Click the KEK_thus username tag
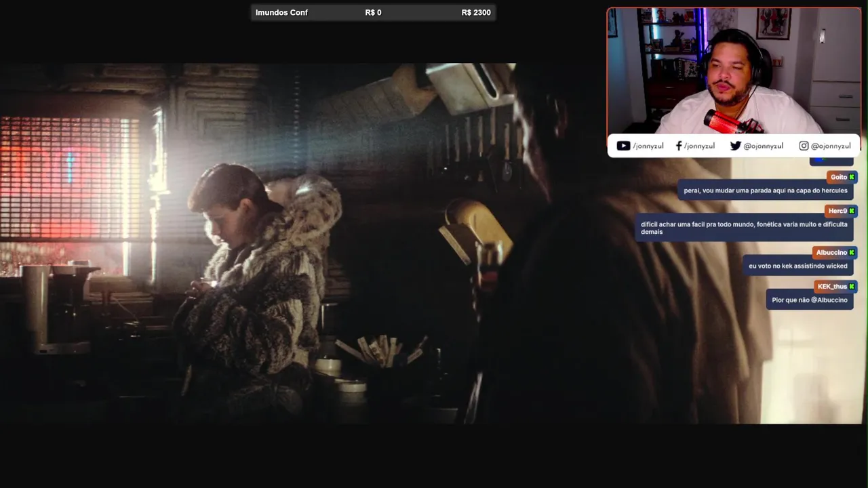The height and width of the screenshot is (488, 868). (835, 286)
